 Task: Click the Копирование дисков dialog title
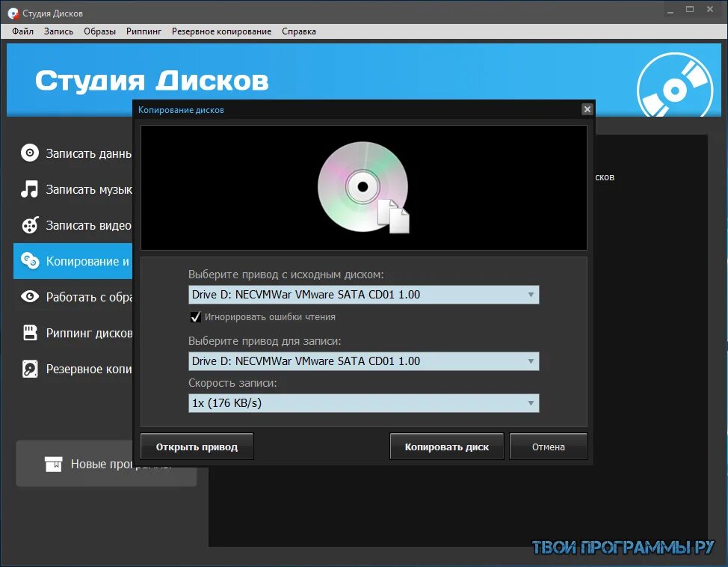point(181,110)
